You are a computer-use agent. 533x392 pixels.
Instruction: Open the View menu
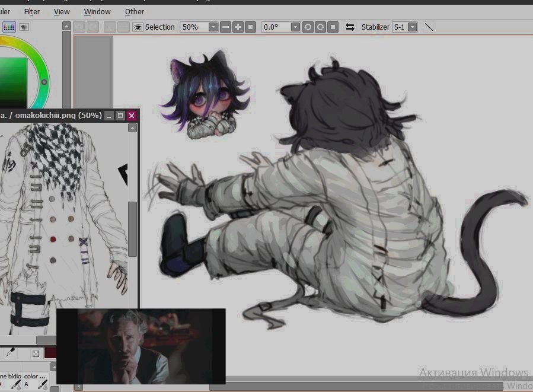[62, 11]
